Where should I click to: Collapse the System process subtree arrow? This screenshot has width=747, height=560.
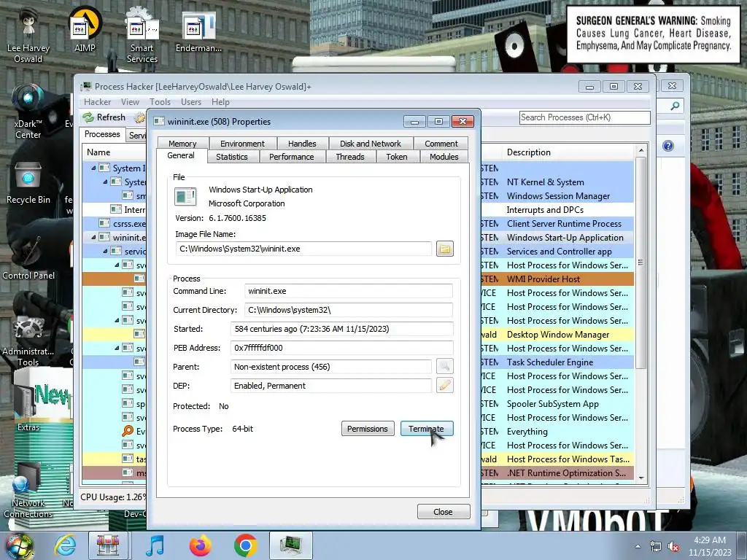[x=105, y=182]
